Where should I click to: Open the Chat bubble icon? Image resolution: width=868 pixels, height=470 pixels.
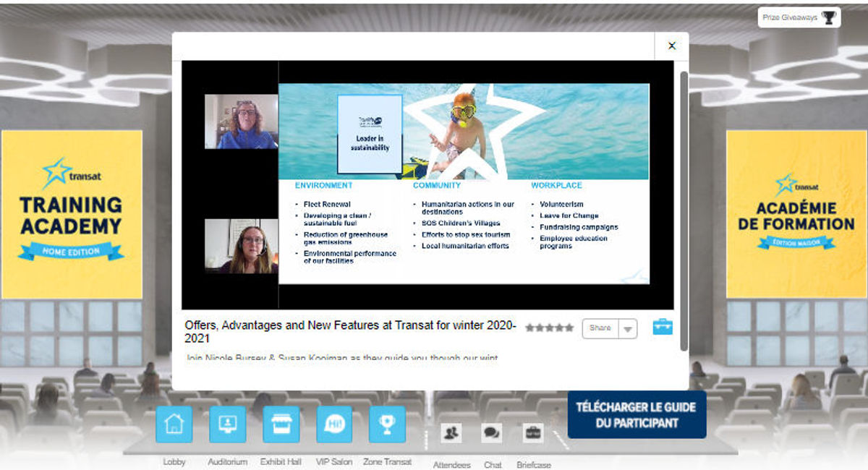[493, 432]
